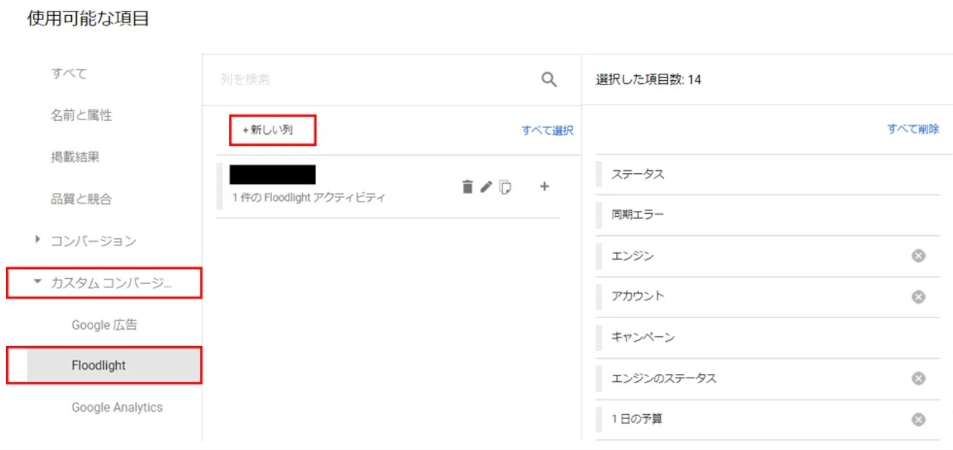Remove エンジンのステータス from selected columns

tap(918, 379)
